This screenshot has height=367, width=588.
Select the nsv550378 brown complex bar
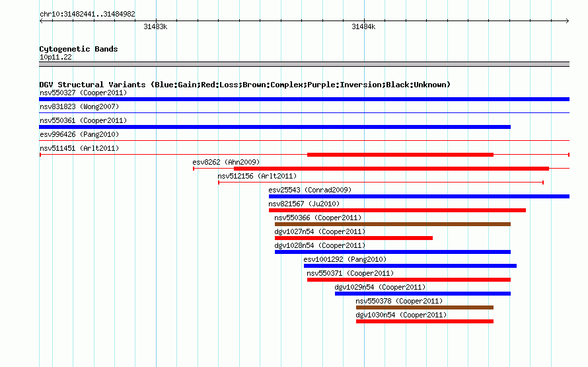tap(425, 307)
